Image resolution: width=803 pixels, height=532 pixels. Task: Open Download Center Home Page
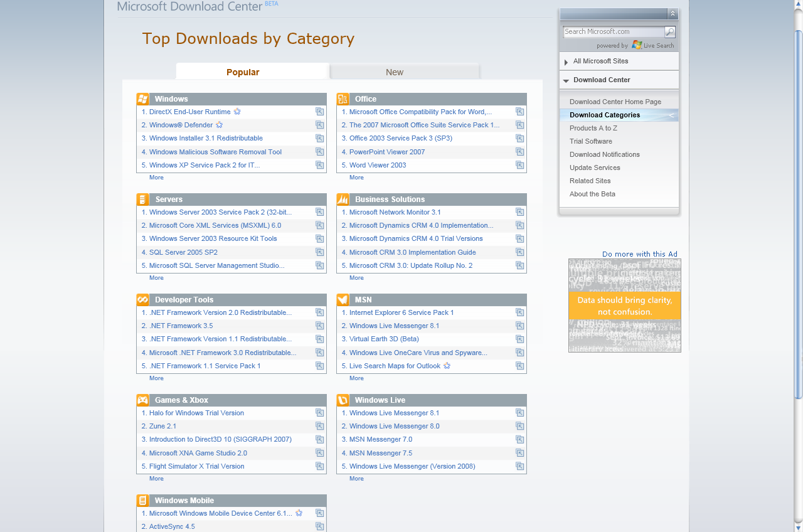(615, 102)
